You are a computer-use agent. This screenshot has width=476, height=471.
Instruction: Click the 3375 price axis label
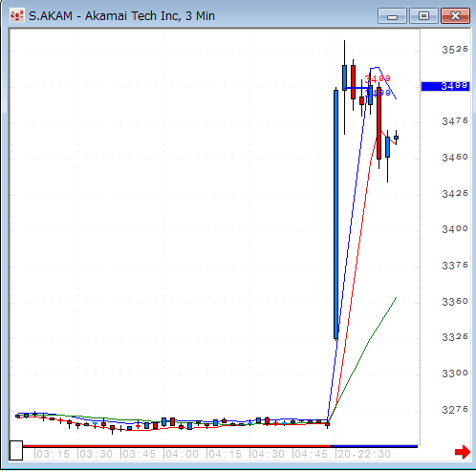tap(455, 266)
